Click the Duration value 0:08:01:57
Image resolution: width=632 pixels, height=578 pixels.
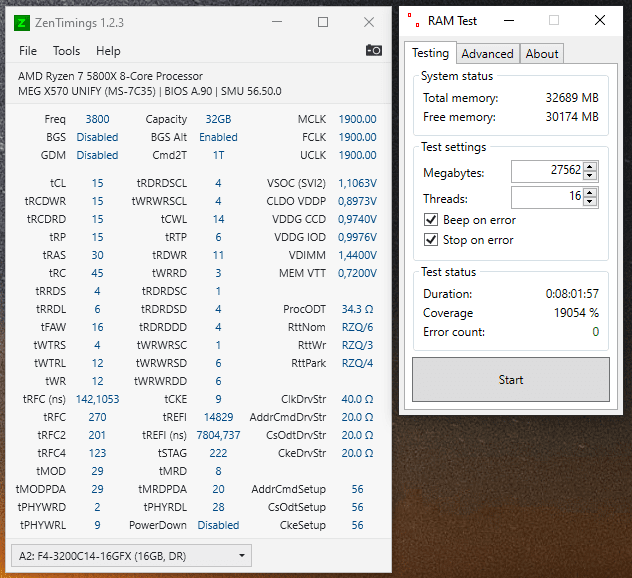point(572,294)
